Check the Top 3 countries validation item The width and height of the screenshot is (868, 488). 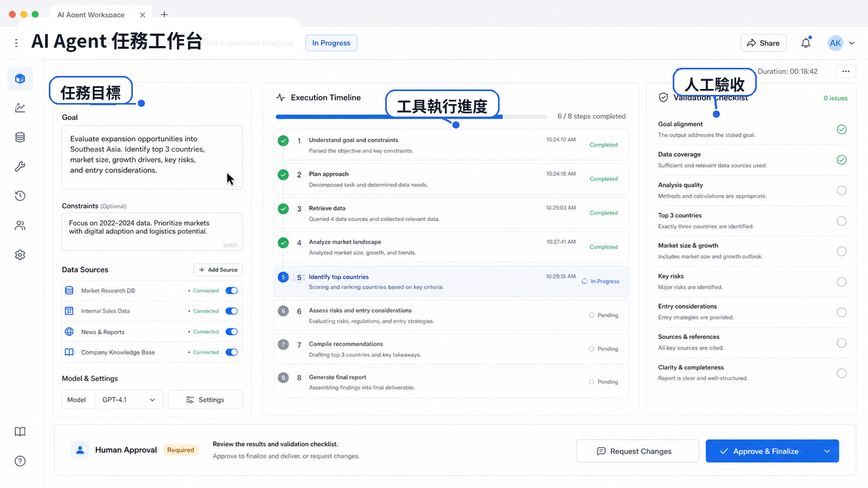841,221
